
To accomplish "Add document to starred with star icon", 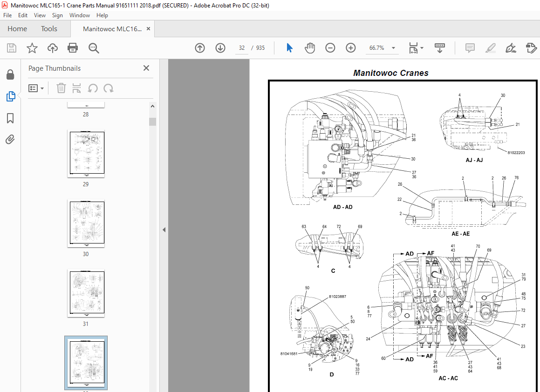I will click(32, 48).
